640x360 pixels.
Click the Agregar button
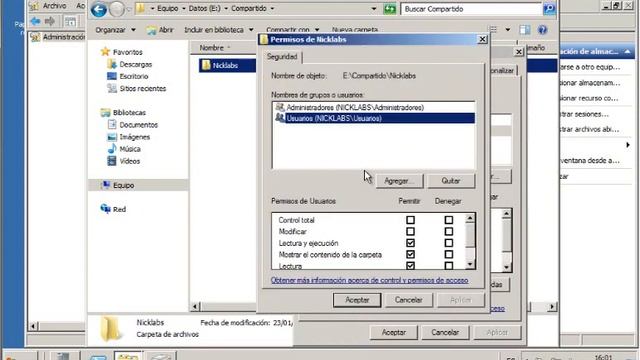point(399,181)
